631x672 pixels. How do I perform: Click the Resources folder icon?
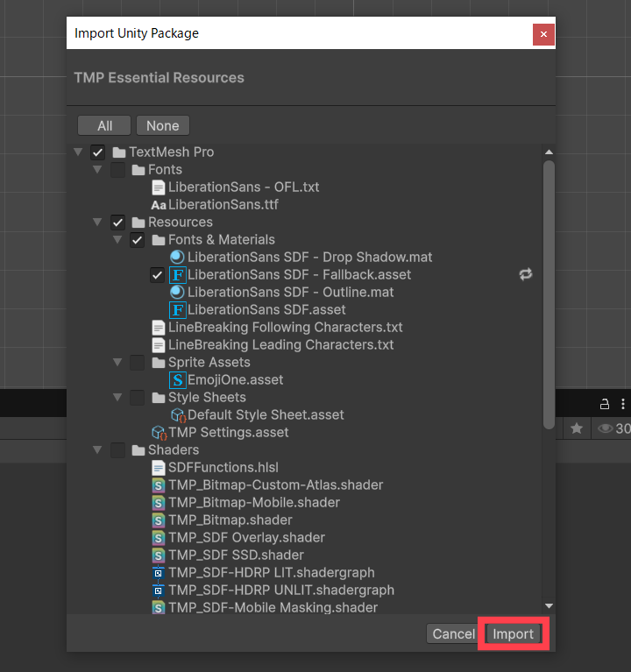tap(138, 223)
